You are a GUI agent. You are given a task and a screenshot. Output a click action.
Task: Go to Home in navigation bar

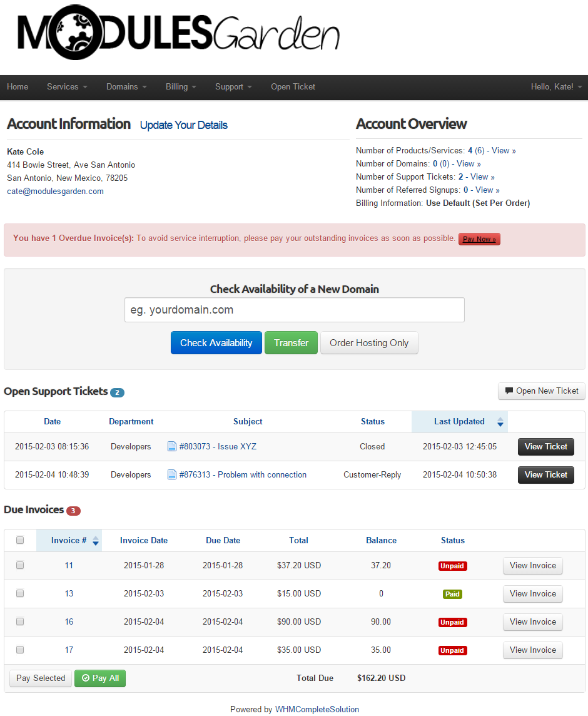(18, 87)
